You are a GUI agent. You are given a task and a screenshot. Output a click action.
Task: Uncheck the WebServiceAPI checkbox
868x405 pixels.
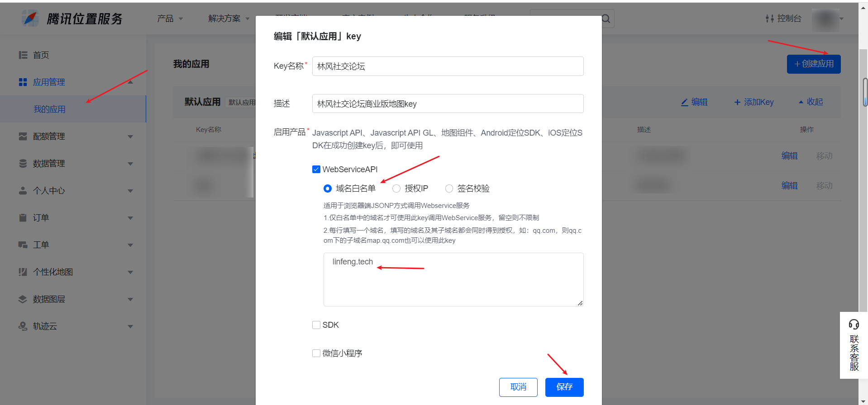click(316, 170)
